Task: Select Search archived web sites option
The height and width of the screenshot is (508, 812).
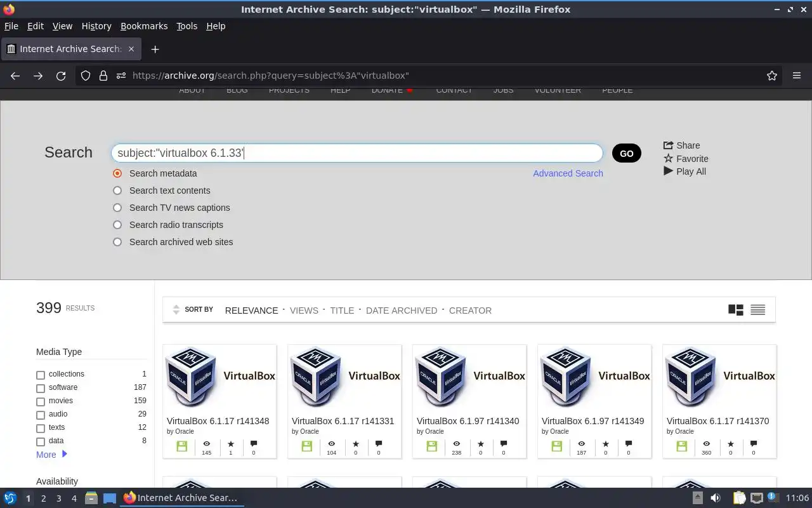Action: (117, 242)
